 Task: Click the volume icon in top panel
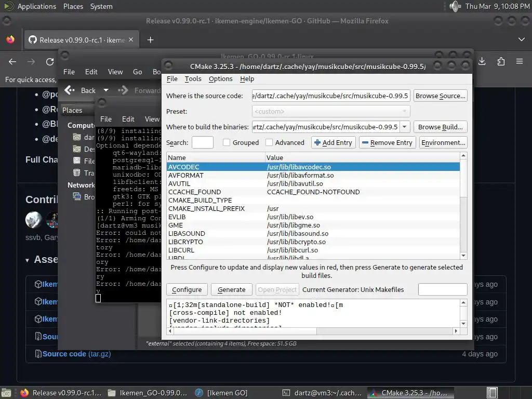tap(455, 6)
